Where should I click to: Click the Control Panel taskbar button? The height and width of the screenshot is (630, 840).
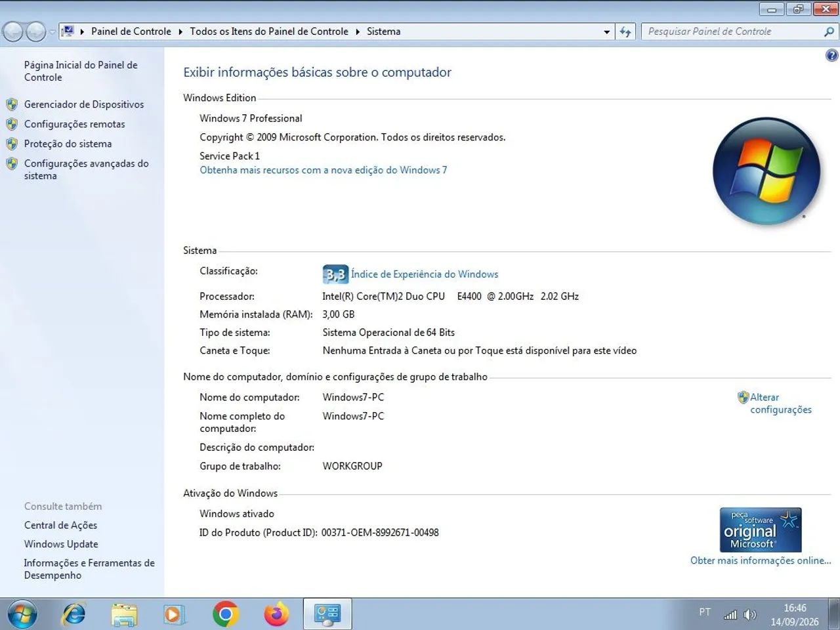pos(327,614)
